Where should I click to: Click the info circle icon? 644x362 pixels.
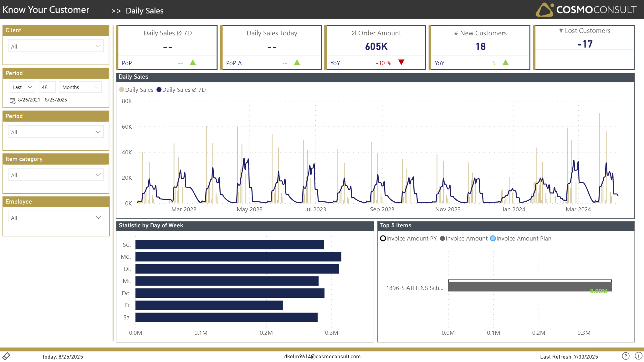coord(638,356)
